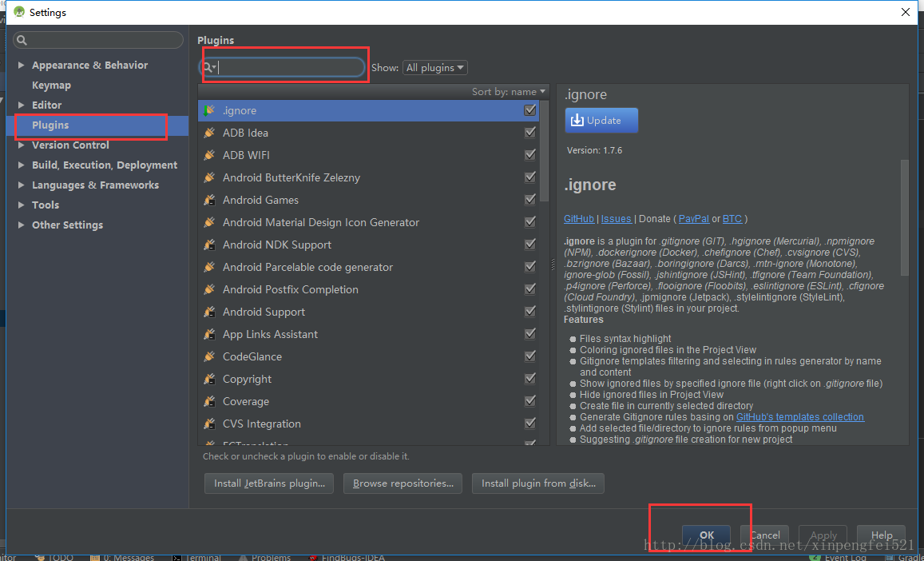Expand the Version Control node
The image size is (924, 561).
coord(22,145)
